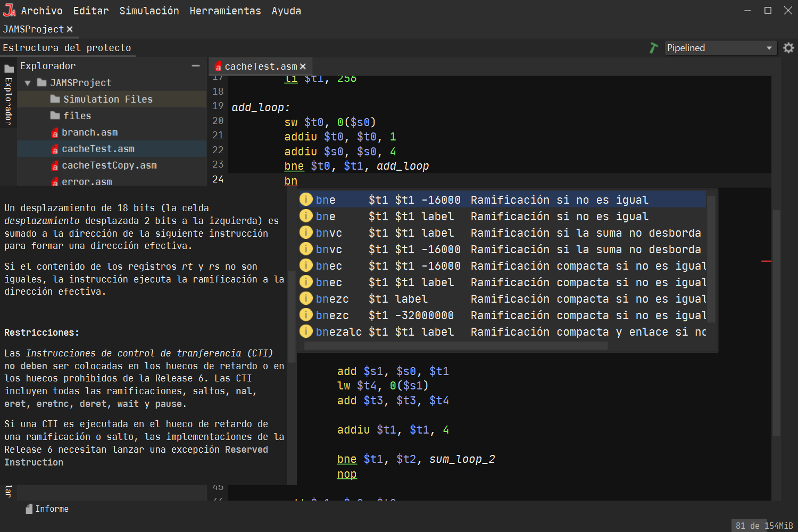Select cacheTestCopy.asm in the explorer
The image size is (798, 532).
108,165
